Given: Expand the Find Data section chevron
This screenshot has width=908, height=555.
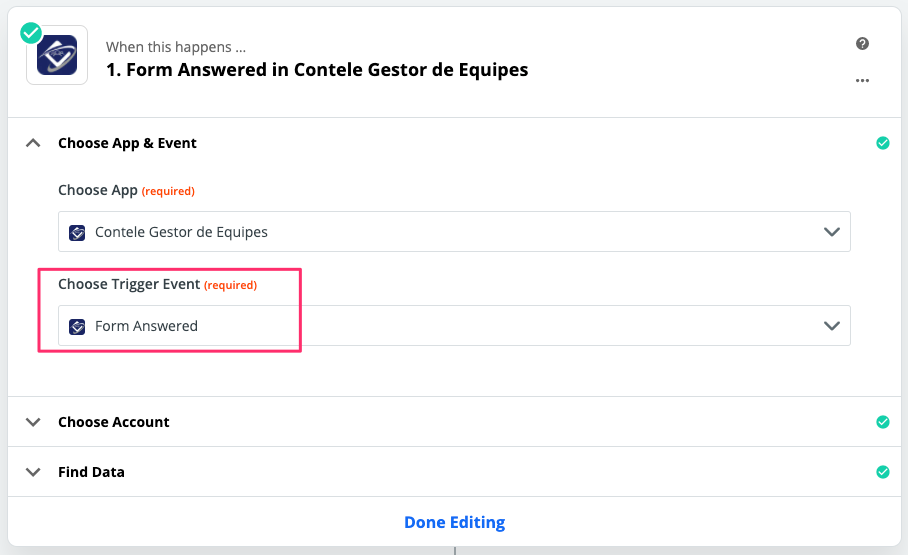Looking at the screenshot, I should coord(33,472).
